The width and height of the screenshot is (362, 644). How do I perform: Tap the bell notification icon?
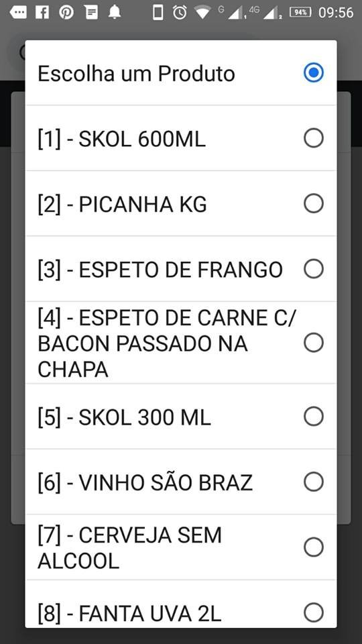pos(115,12)
